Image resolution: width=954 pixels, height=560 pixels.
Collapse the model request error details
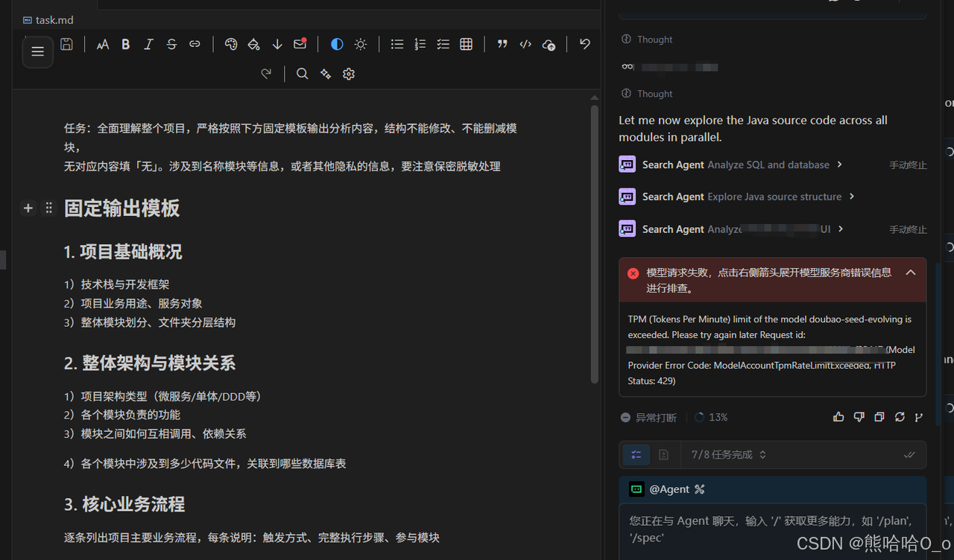click(911, 273)
